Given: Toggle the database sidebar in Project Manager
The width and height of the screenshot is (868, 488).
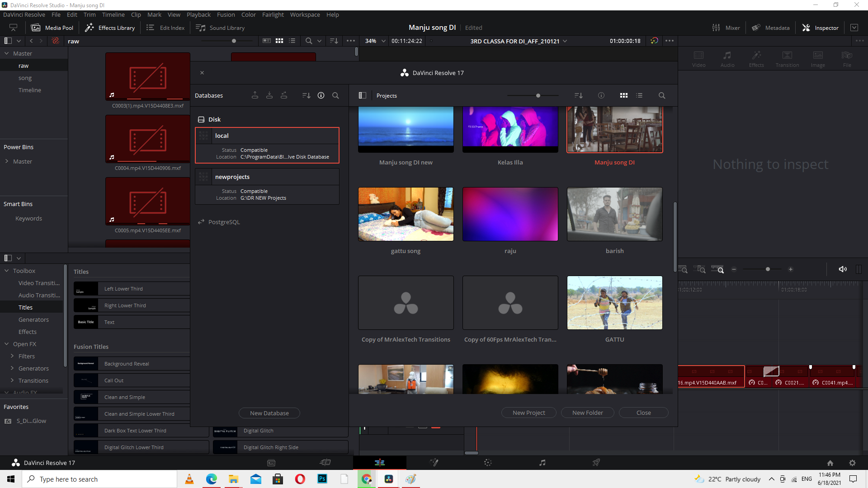Looking at the screenshot, I should [x=362, y=95].
